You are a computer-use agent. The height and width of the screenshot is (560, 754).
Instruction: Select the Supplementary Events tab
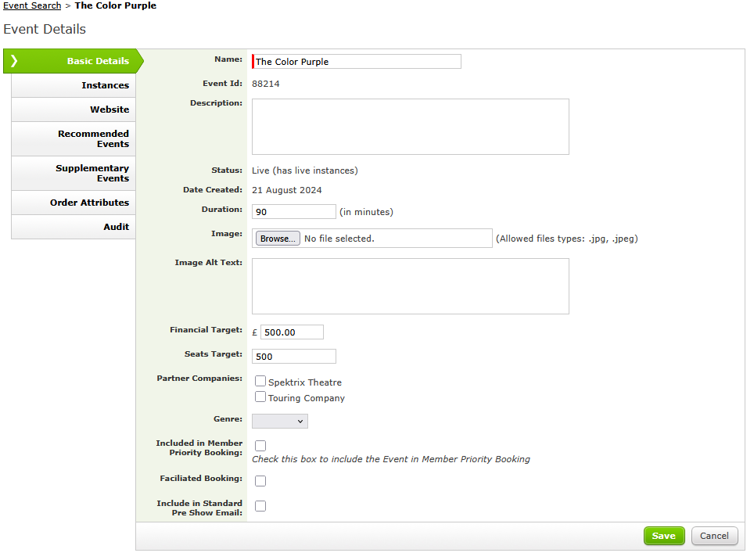74,173
